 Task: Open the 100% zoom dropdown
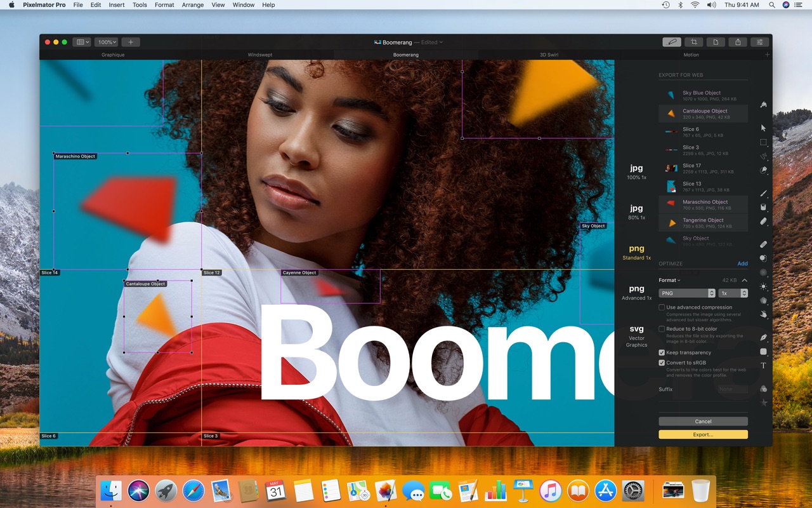(x=107, y=42)
